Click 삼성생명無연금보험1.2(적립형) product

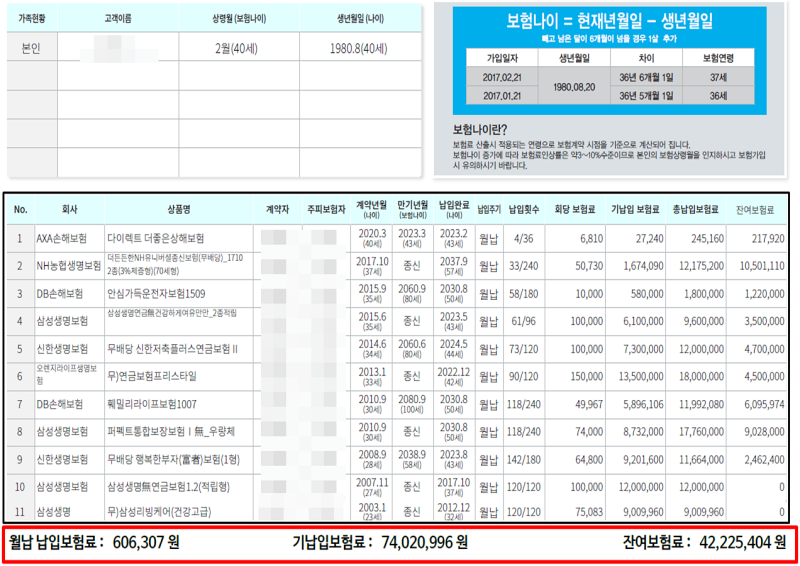click(168, 487)
